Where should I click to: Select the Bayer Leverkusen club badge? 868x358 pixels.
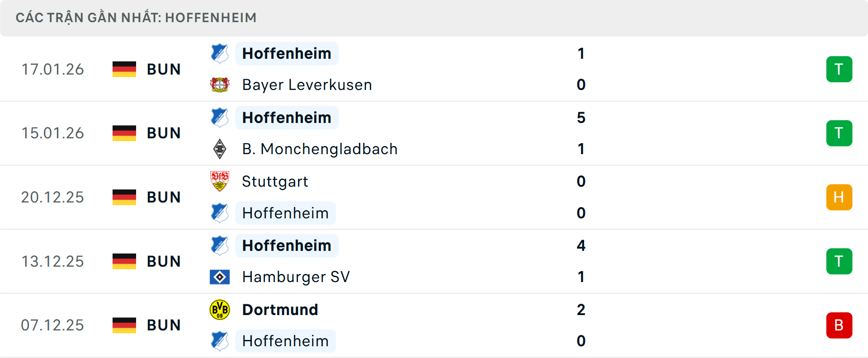(x=220, y=85)
